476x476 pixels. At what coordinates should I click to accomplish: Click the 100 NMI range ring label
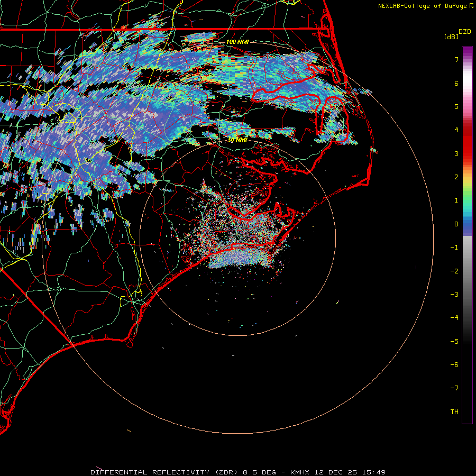pos(237,42)
